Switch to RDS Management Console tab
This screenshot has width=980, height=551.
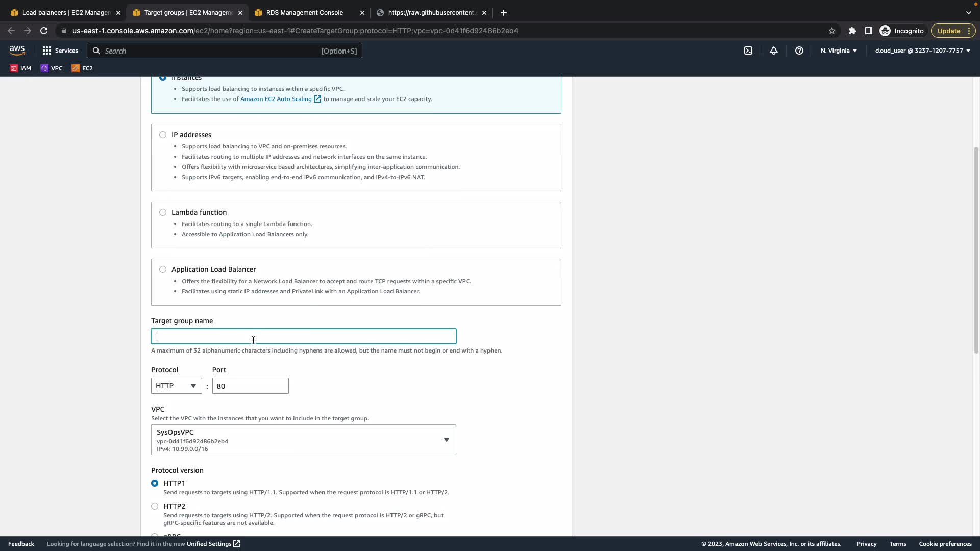coord(305,12)
